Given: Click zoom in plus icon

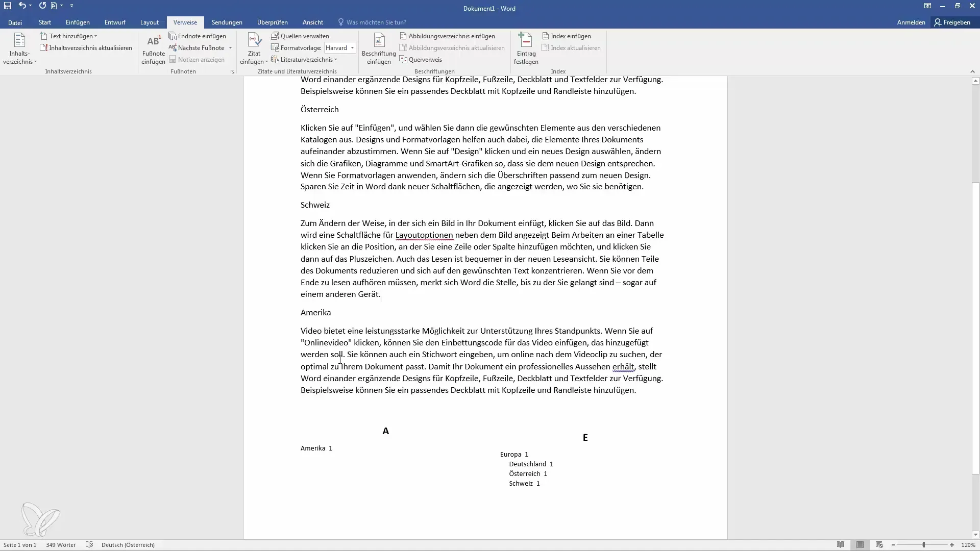Looking at the screenshot, I should tap(952, 545).
